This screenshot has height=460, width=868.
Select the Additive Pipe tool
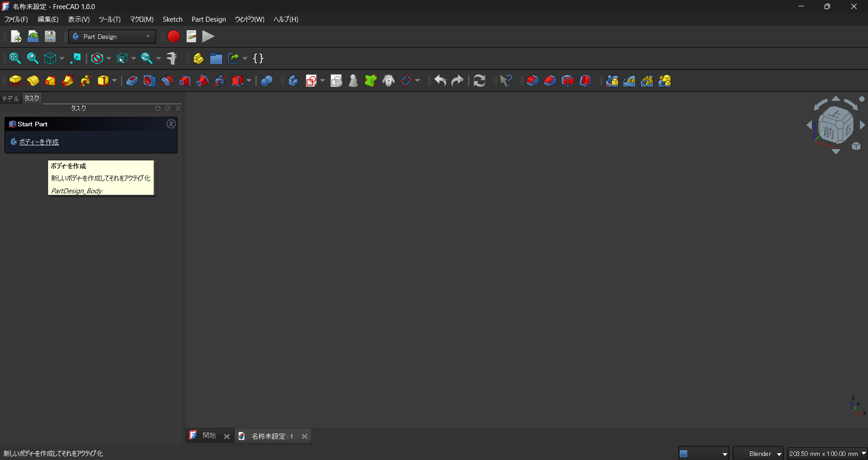click(68, 81)
